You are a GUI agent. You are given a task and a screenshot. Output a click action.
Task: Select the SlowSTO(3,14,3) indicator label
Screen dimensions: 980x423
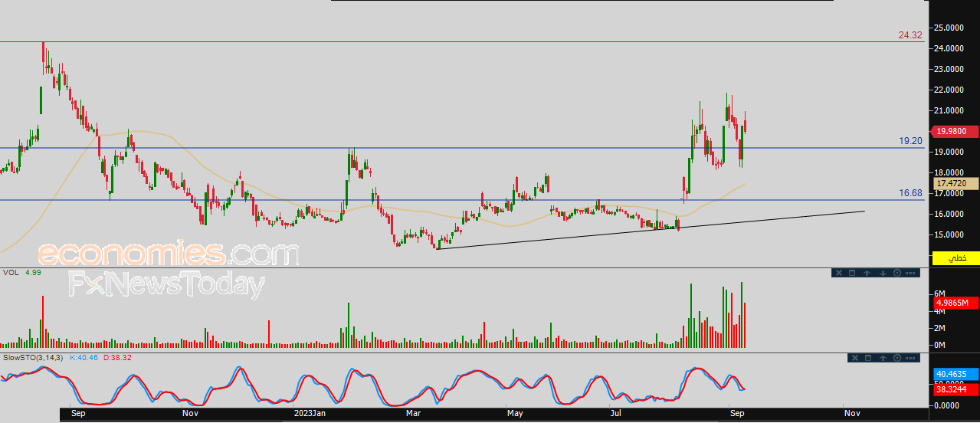33,358
